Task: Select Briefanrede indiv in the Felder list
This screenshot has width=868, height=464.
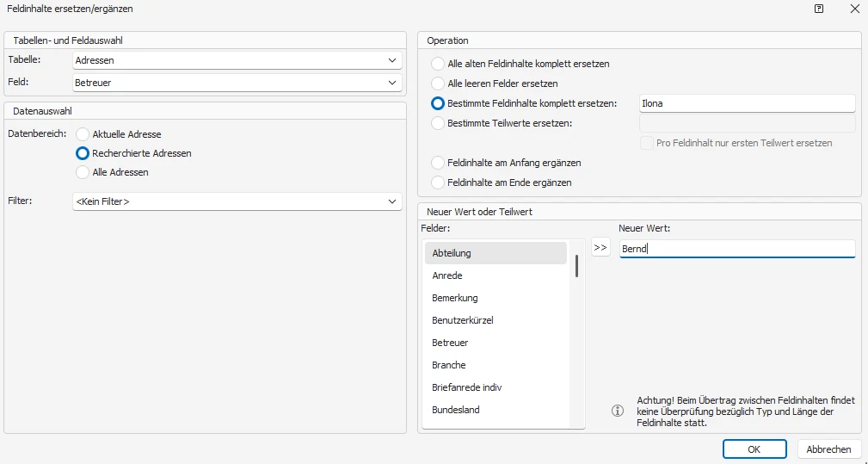Action: [x=496, y=387]
